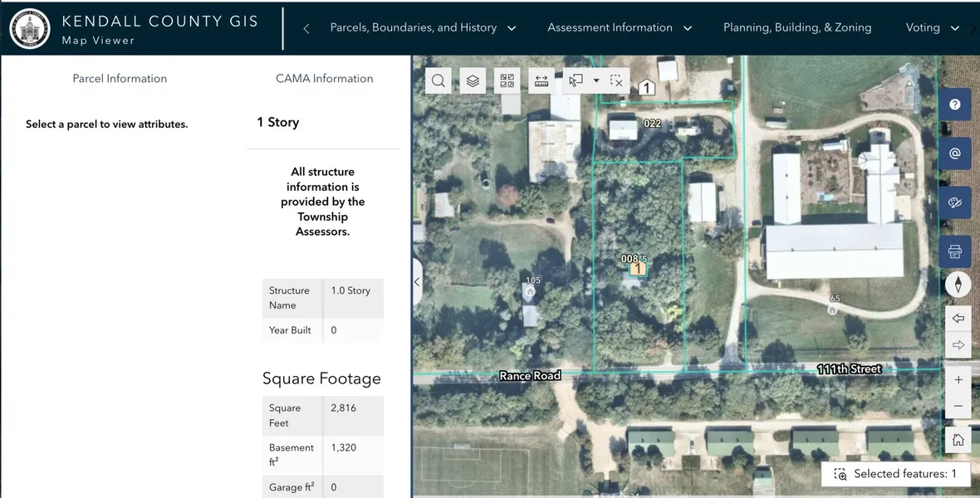
Task: Clear the current feature selection
Action: click(x=616, y=81)
